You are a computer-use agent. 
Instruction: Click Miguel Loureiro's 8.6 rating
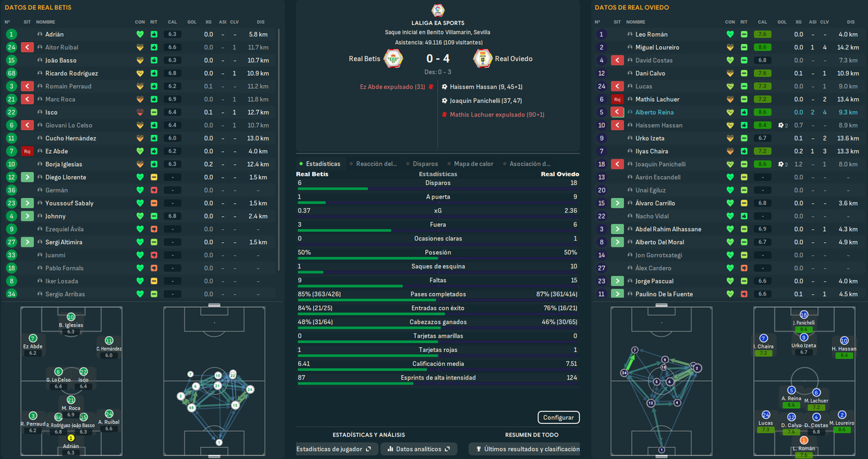pos(762,47)
